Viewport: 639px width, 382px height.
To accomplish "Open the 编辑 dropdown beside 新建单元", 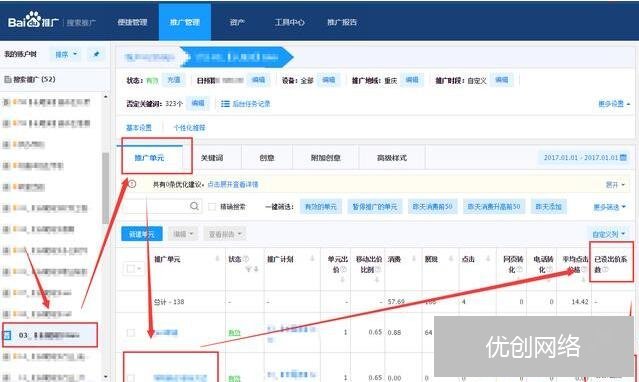I will click(183, 234).
